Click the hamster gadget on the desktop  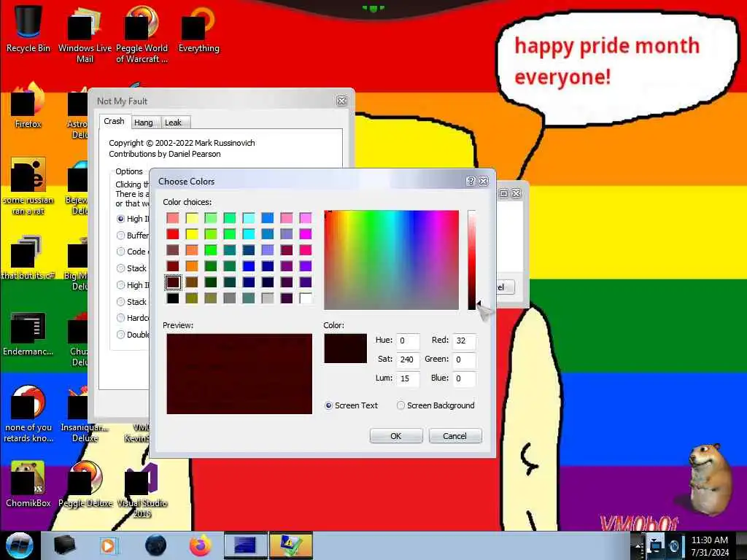710,479
